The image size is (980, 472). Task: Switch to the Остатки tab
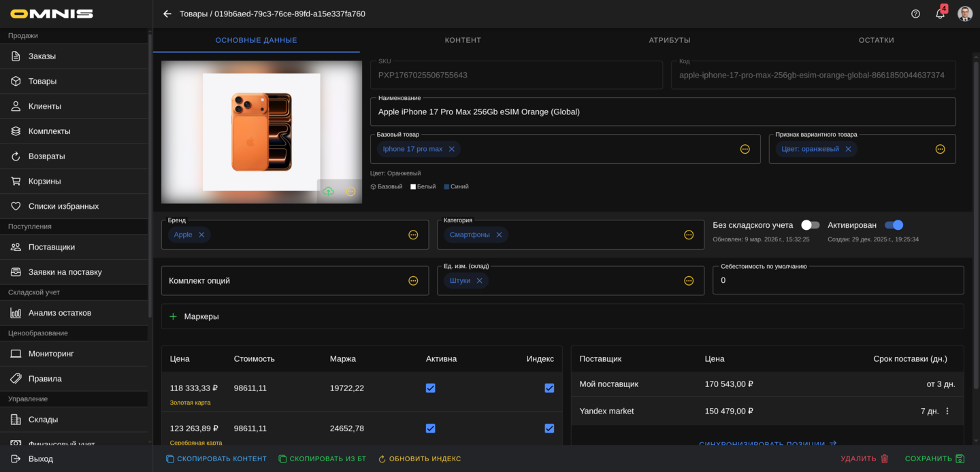[x=876, y=40]
